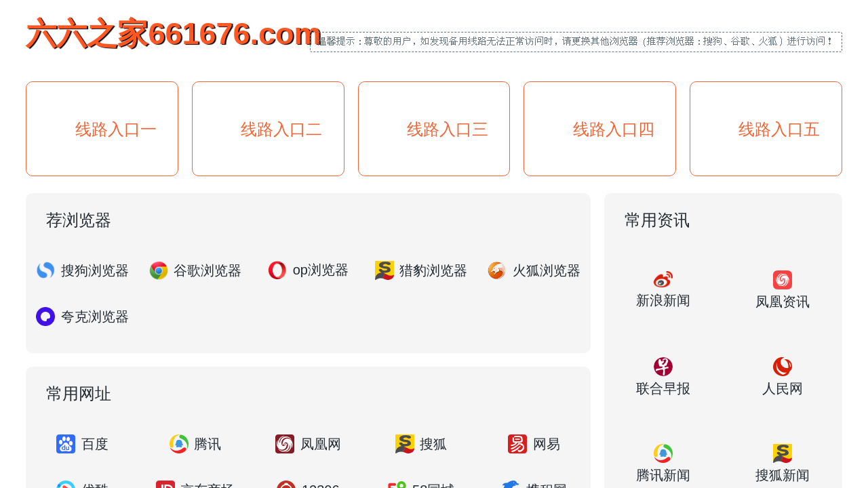868x488 pixels.
Task: Click the 联合早报 round icon
Action: (663, 367)
